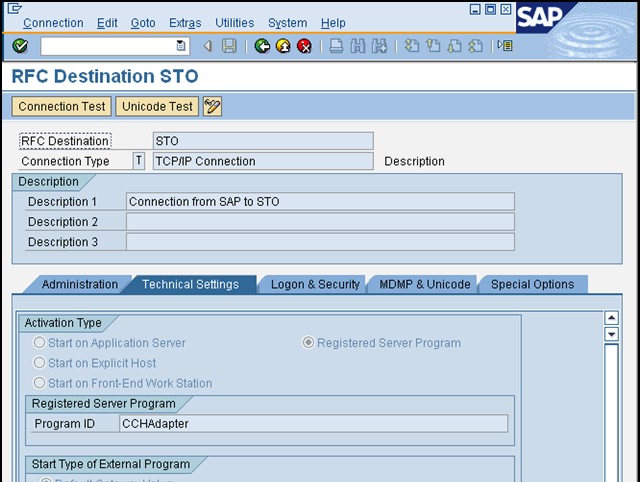Screen dimensions: 640x482
Task: Click the red Cancel icon
Action: tap(304, 46)
